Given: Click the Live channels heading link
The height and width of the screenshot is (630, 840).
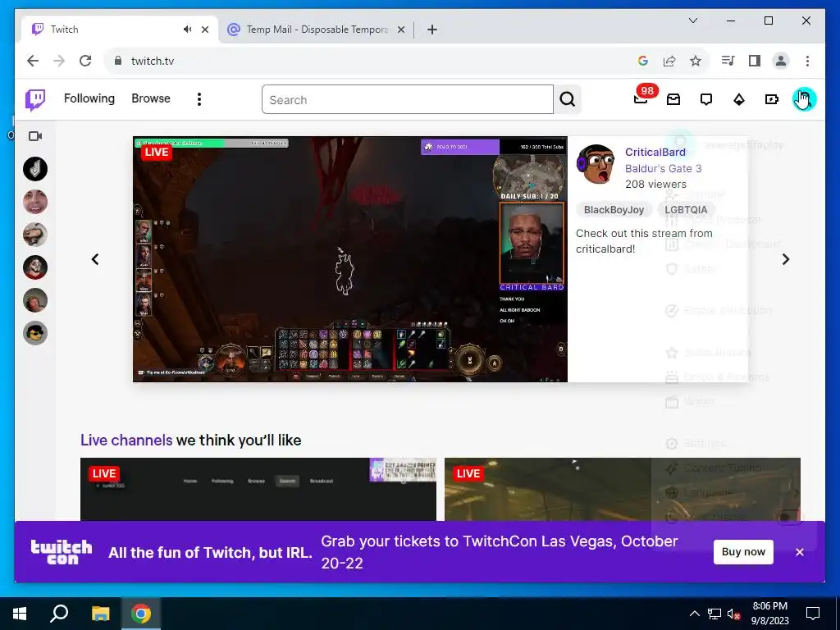Looking at the screenshot, I should (126, 441).
